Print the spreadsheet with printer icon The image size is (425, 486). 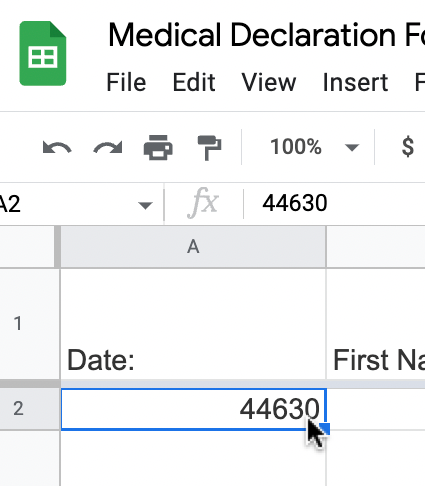point(158,147)
